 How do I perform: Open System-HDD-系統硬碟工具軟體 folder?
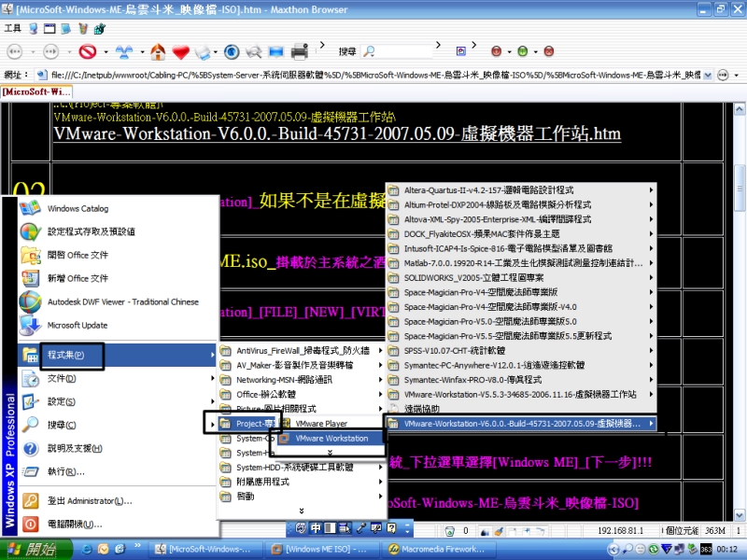tap(302, 468)
